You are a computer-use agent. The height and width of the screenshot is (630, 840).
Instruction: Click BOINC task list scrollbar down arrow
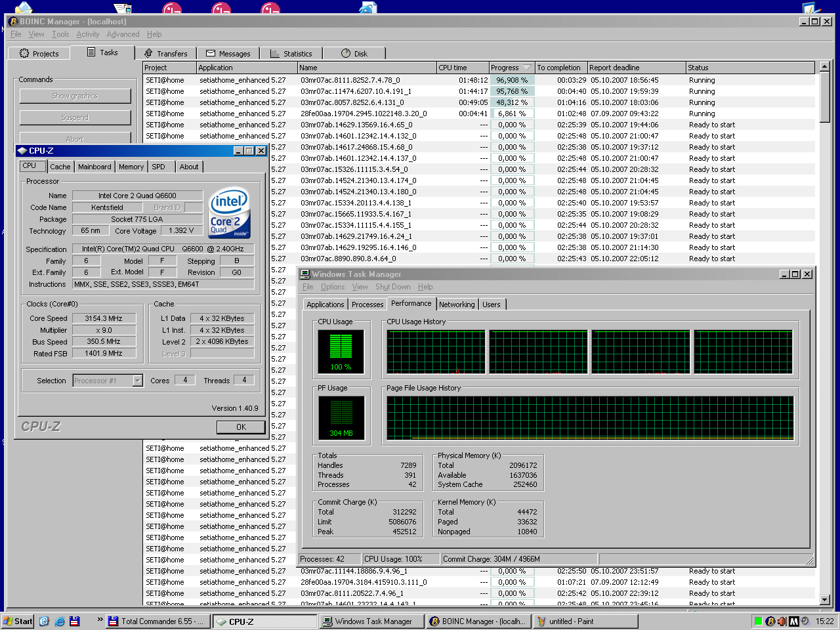coord(825,600)
